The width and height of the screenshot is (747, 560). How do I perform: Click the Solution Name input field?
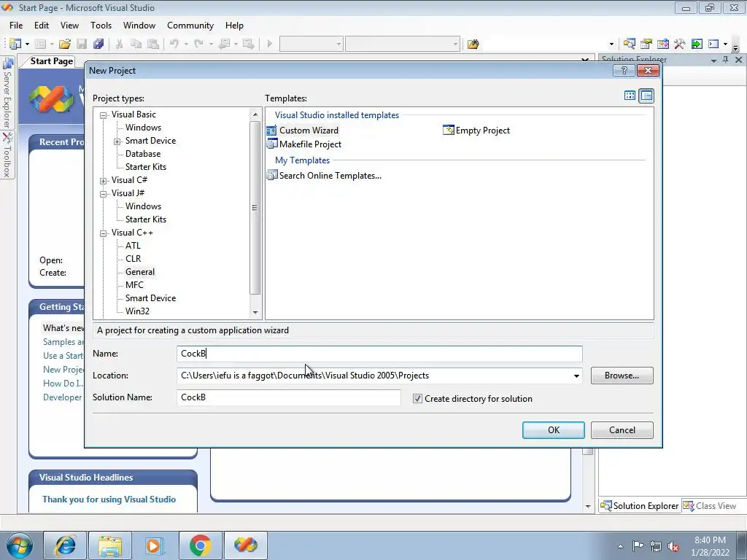[x=289, y=397]
